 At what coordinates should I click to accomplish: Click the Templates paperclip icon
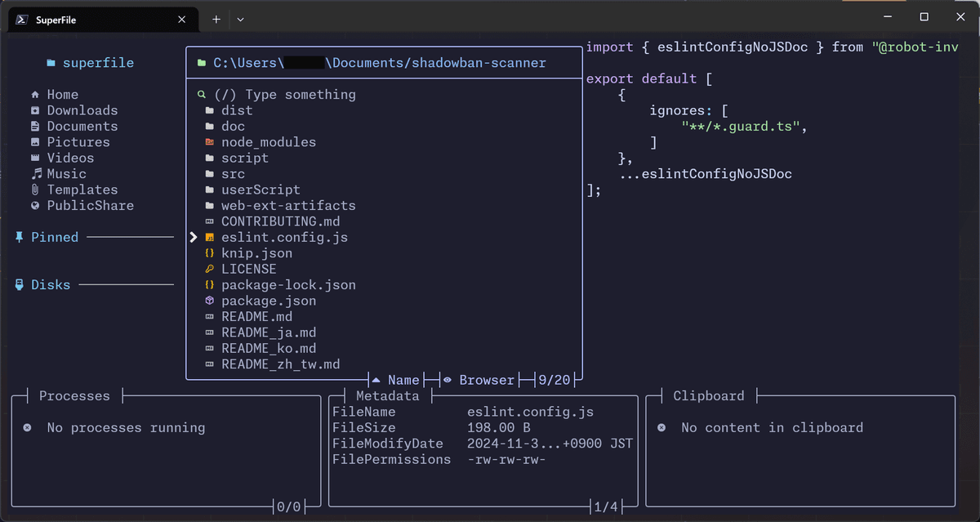35,190
